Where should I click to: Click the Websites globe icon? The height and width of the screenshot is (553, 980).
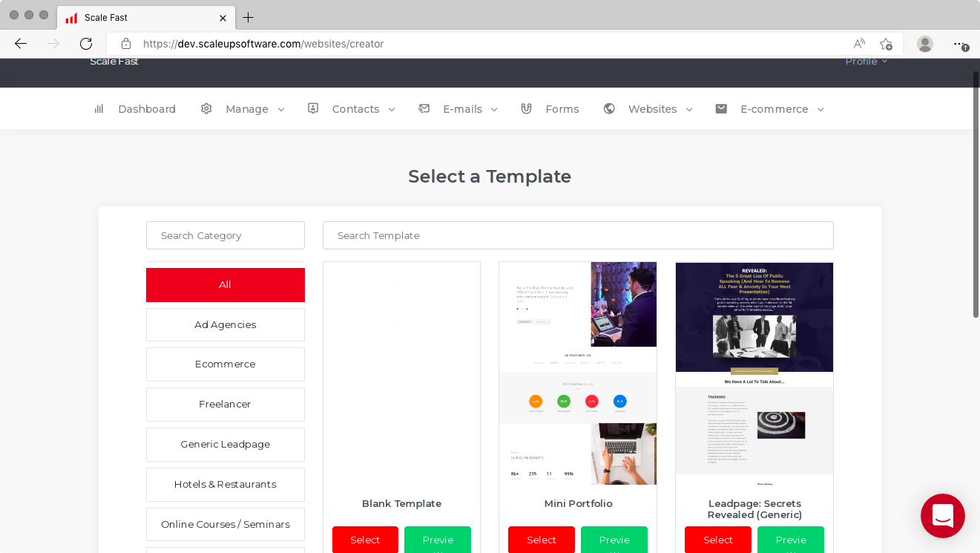pos(609,108)
